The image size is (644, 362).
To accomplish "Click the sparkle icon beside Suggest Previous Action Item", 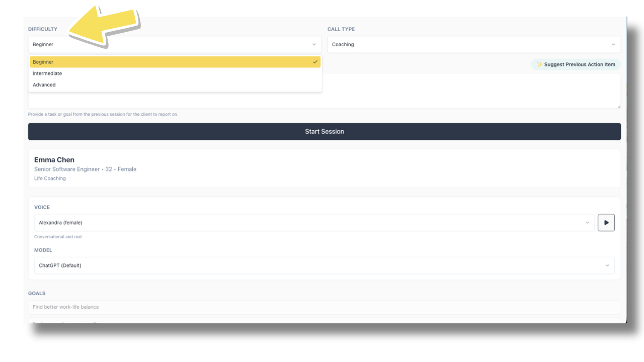I will click(x=539, y=64).
